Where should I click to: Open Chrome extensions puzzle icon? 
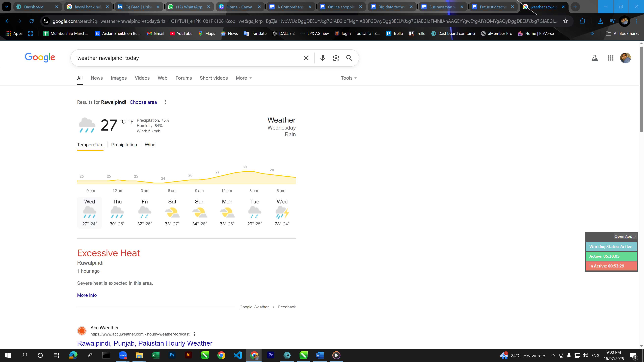pyautogui.click(x=582, y=21)
